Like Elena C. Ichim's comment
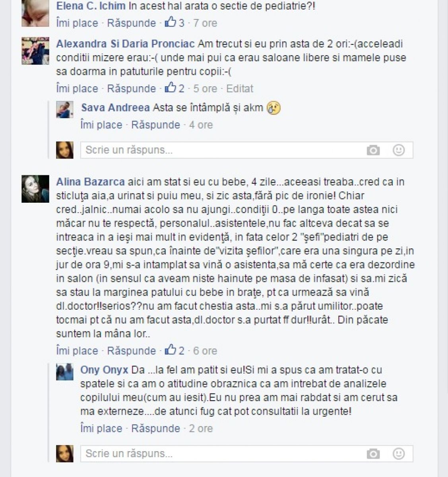This screenshot has width=448, height=477. click(x=77, y=23)
